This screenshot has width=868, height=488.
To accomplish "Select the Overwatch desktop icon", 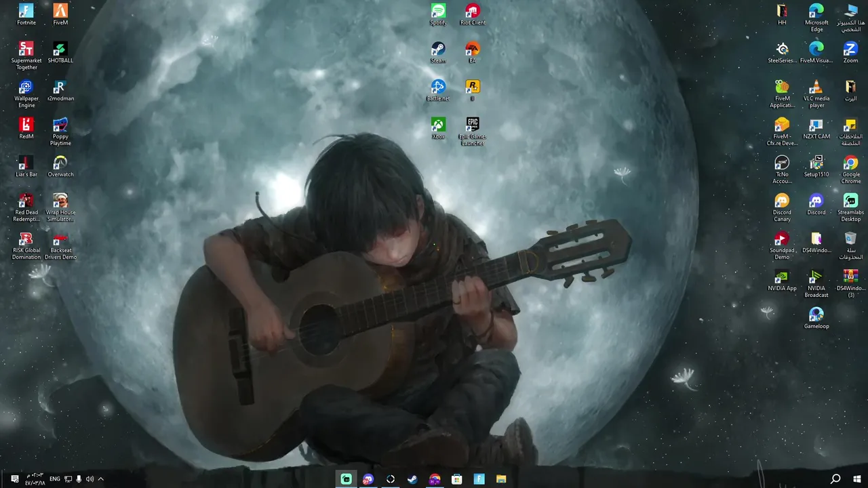I will pos(60,166).
